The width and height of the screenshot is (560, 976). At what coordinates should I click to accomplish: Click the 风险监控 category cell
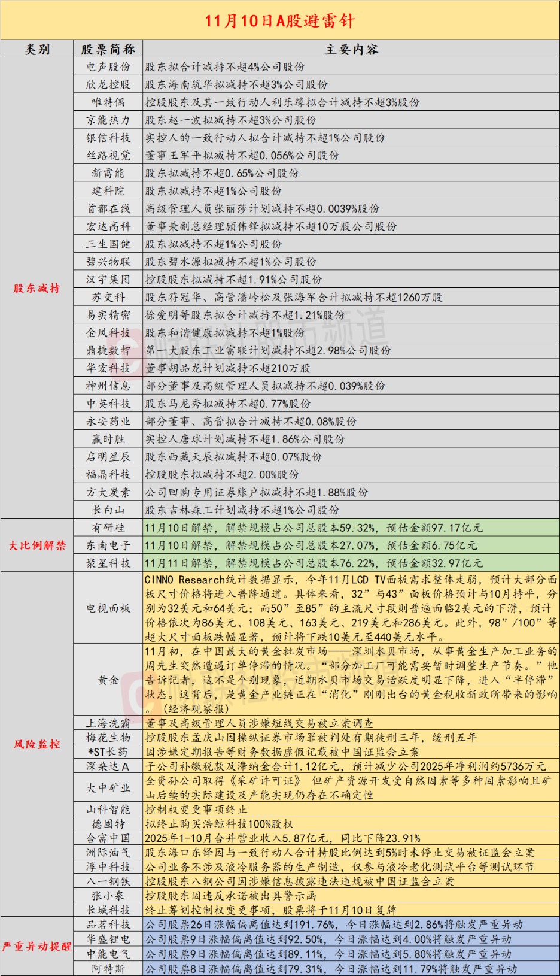[x=37, y=744]
